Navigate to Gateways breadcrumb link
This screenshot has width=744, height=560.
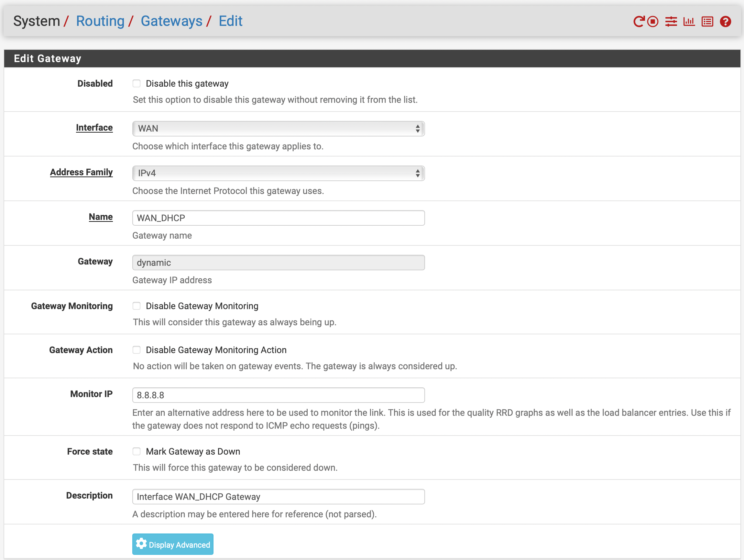[171, 21]
